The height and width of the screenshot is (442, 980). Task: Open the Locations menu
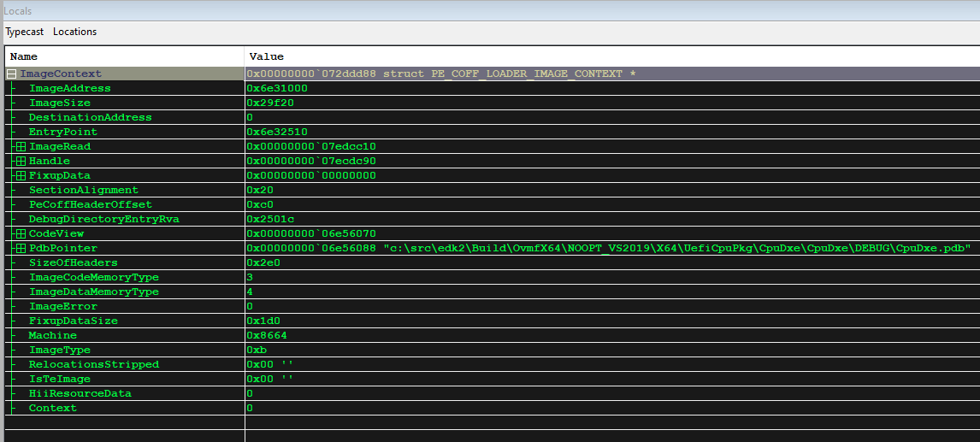[74, 32]
